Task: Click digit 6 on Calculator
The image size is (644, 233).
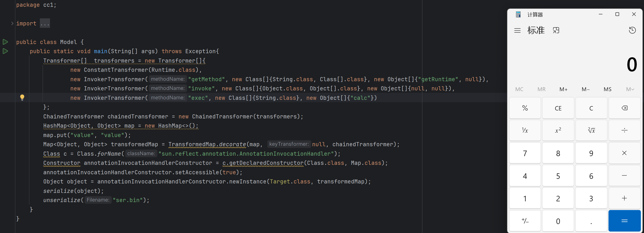Action: tap(591, 175)
